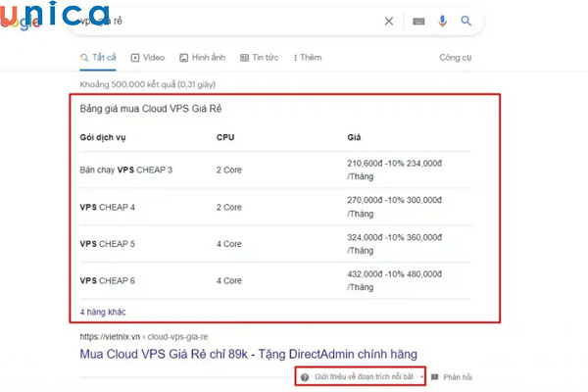The height and width of the screenshot is (392, 588).
Task: Click the 432,000đ price cell
Action: 395,280
